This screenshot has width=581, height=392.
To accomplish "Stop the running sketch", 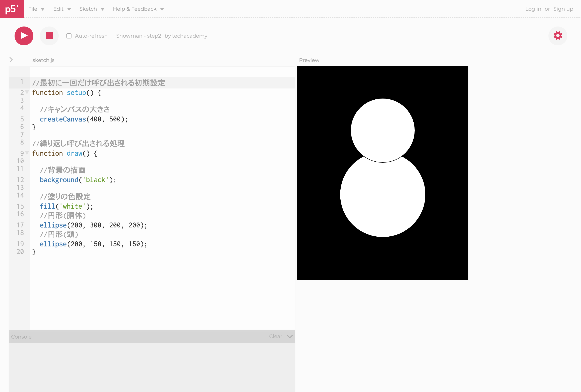I will tap(49, 36).
